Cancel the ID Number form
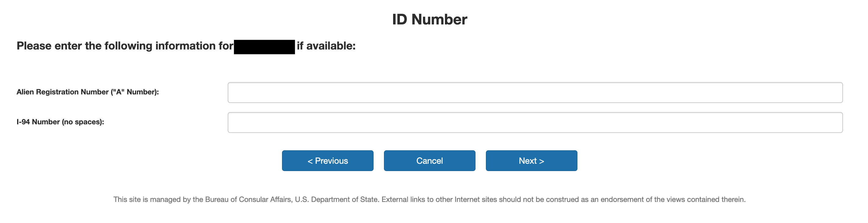868x223 pixels. click(x=429, y=161)
